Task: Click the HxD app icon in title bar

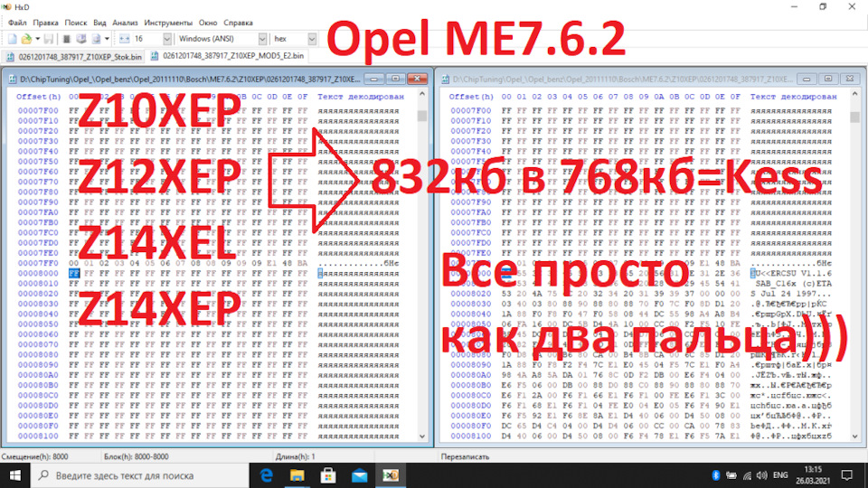Action: pos(6,6)
